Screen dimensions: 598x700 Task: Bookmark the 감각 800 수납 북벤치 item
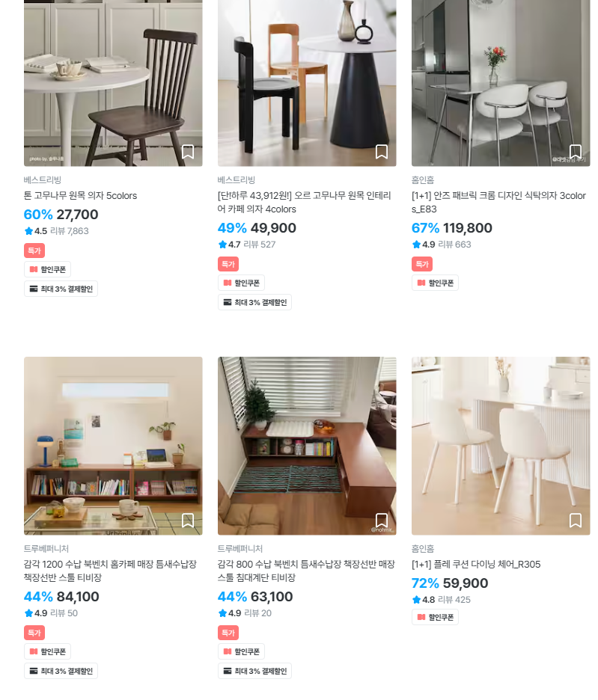pyautogui.click(x=381, y=520)
